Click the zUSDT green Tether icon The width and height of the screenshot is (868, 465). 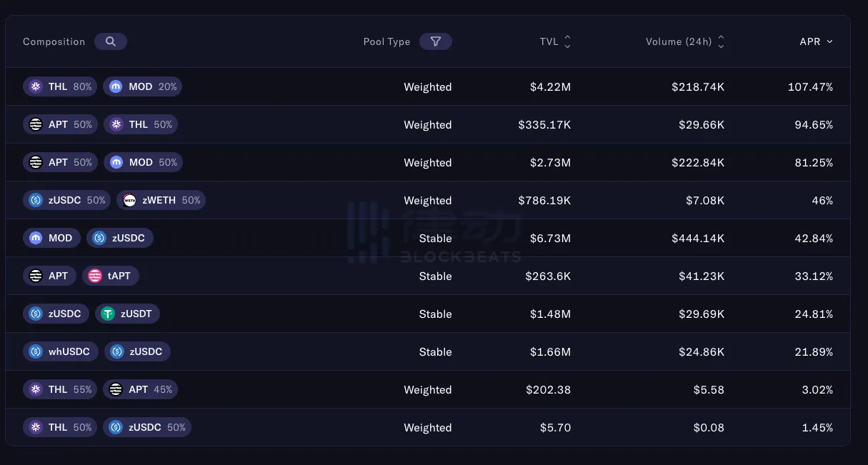pyautogui.click(x=108, y=314)
